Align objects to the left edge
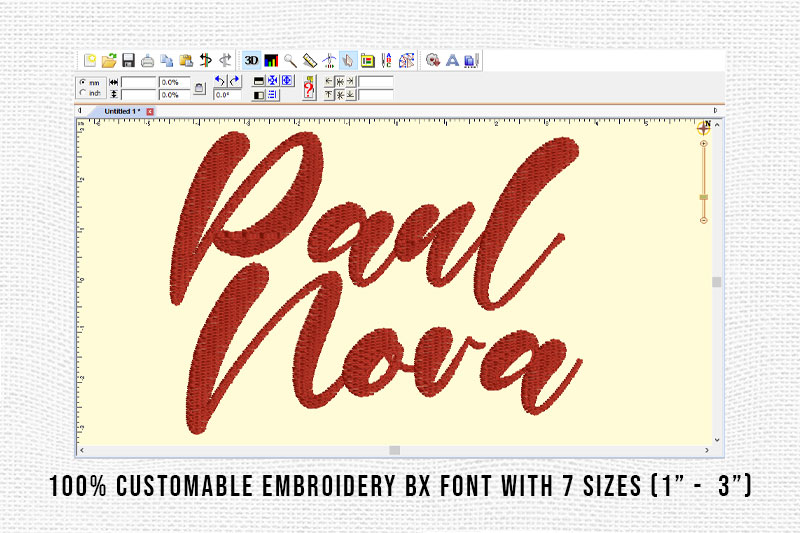This screenshot has height=533, width=800. (x=329, y=82)
